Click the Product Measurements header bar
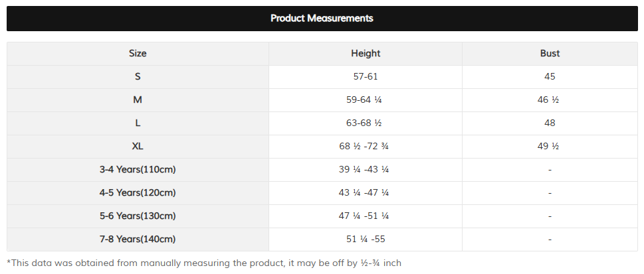Viewport: 644px width, 274px height. [322, 19]
